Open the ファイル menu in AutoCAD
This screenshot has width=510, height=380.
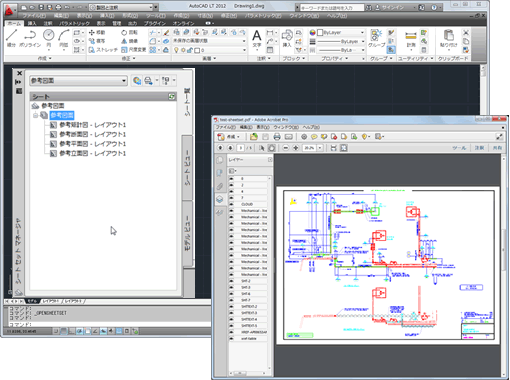pyautogui.click(x=33, y=16)
